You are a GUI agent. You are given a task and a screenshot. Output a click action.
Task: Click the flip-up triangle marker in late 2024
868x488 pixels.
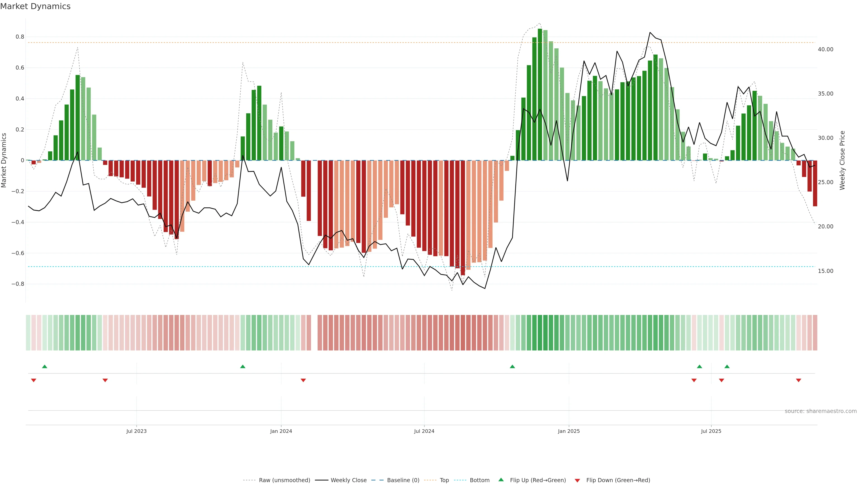(x=512, y=366)
